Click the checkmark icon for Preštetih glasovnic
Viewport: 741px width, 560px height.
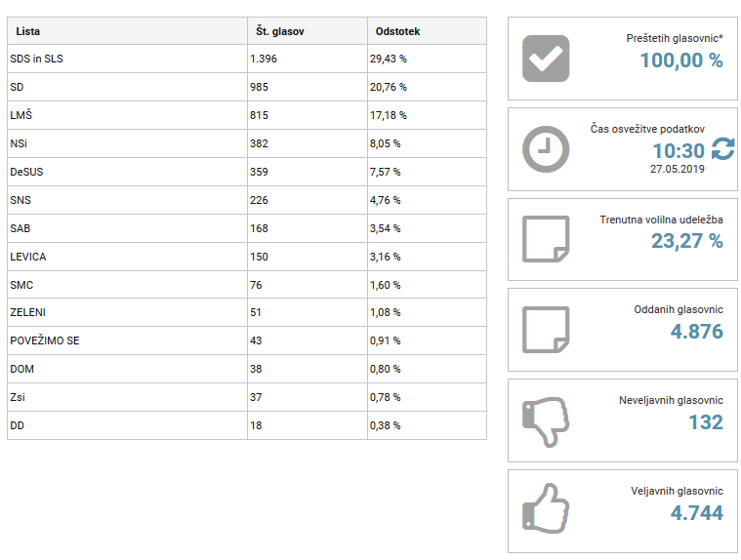coord(546,59)
